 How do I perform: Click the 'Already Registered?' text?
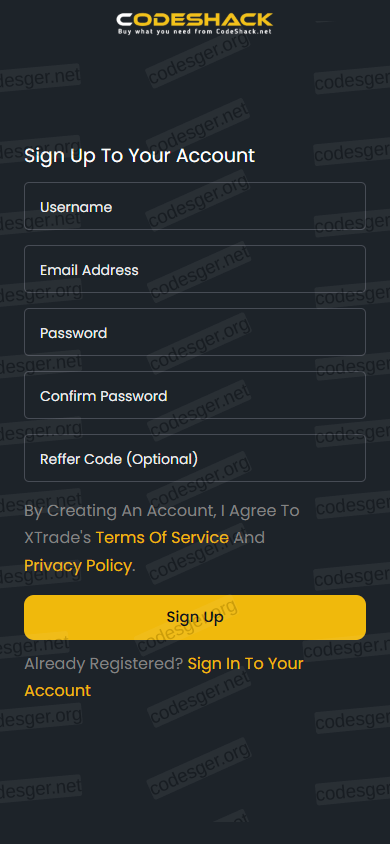pyautogui.click(x=104, y=664)
